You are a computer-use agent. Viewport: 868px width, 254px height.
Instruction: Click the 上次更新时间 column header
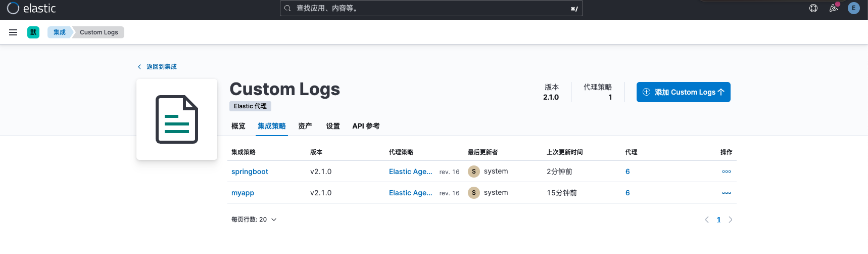tap(565, 152)
